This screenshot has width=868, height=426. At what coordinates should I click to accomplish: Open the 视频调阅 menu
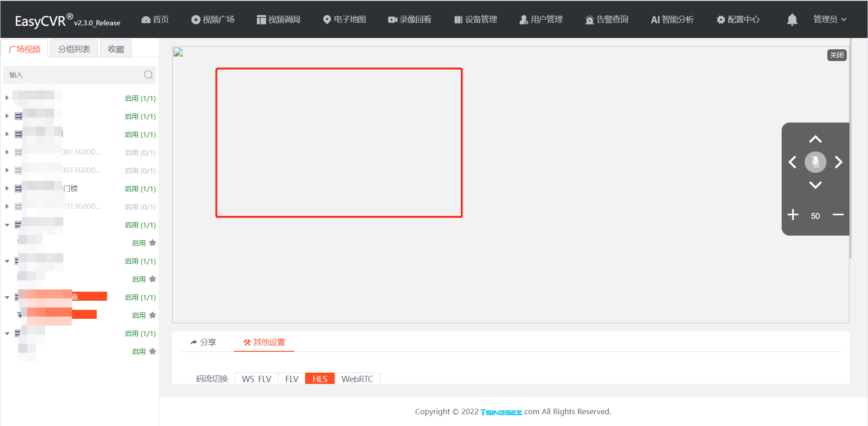coord(278,19)
